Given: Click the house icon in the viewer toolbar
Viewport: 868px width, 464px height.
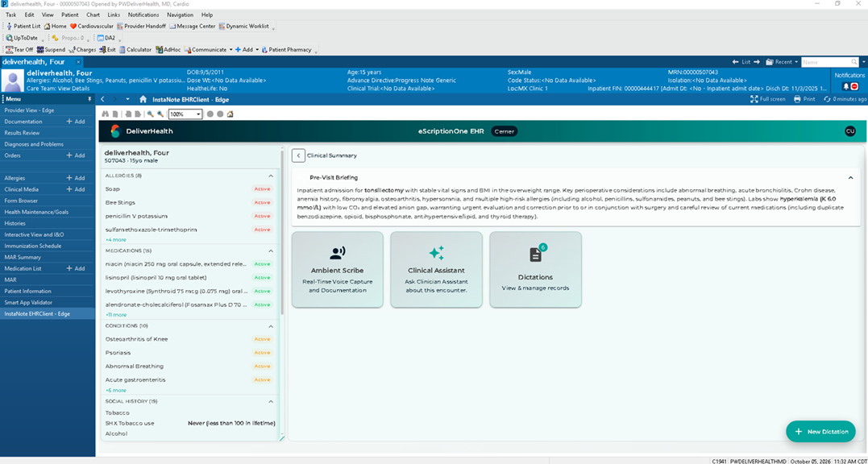Looking at the screenshot, I should click(x=230, y=114).
